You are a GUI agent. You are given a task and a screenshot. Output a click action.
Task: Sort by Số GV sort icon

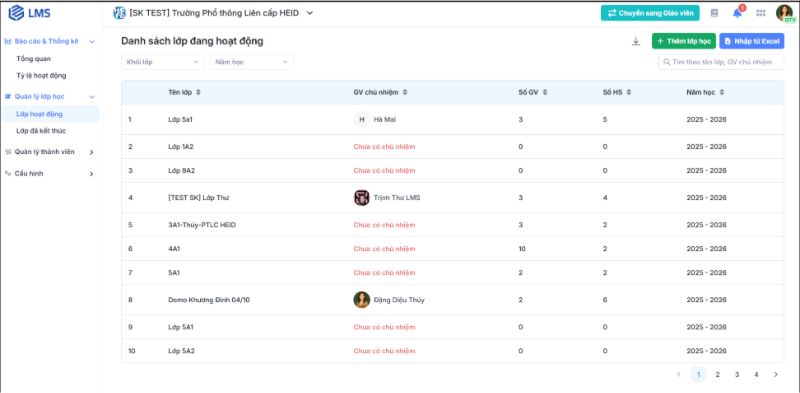(545, 92)
